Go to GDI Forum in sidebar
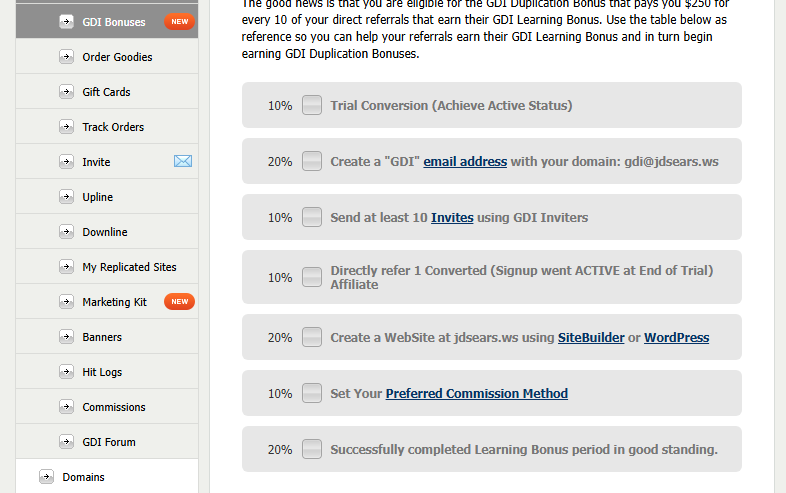Screen dimensions: 786x493 click(x=108, y=442)
